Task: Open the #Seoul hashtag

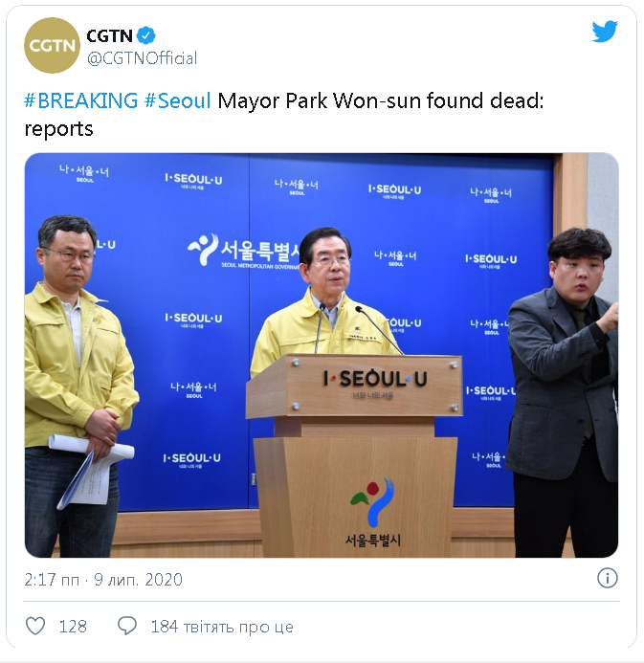Action: 177,100
